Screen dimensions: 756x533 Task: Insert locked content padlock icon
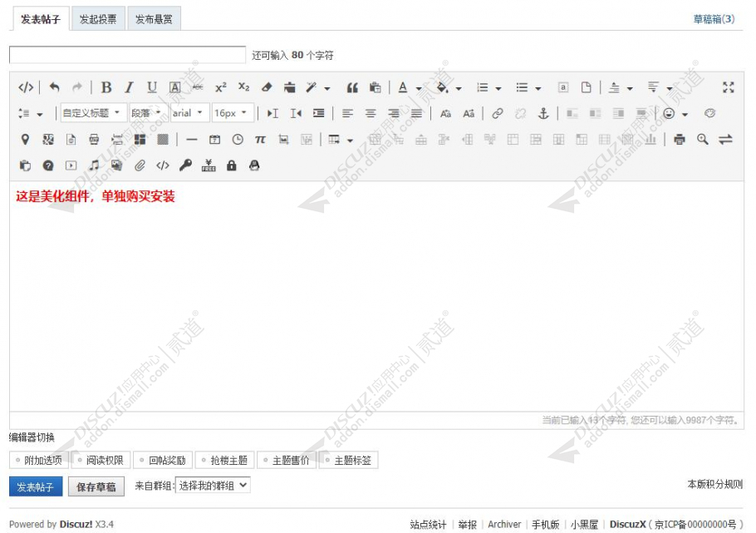pos(232,165)
